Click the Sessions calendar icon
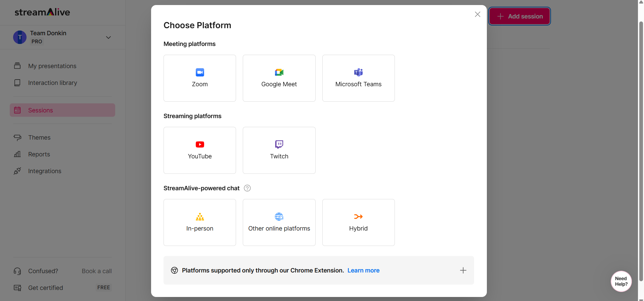The height and width of the screenshot is (301, 644). click(x=17, y=110)
